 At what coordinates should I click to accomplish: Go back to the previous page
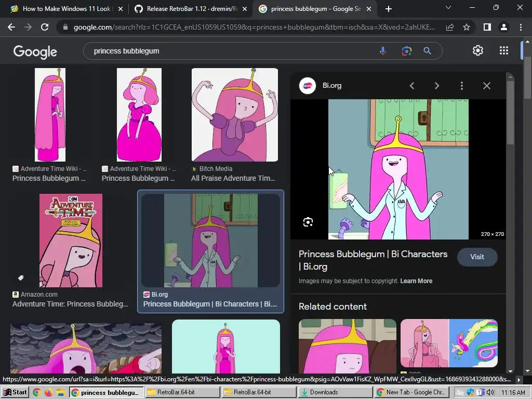[x=11, y=27]
